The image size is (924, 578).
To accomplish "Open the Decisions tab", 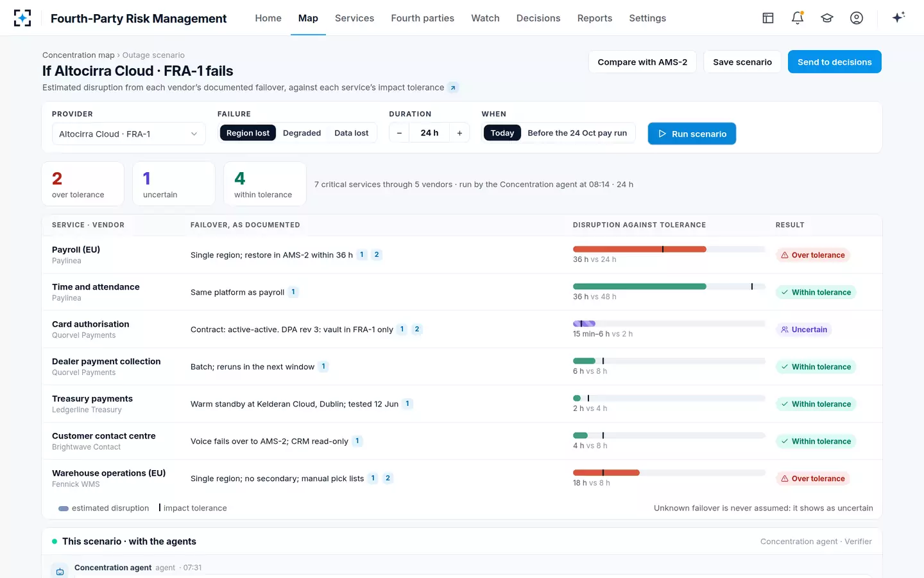I will click(538, 18).
